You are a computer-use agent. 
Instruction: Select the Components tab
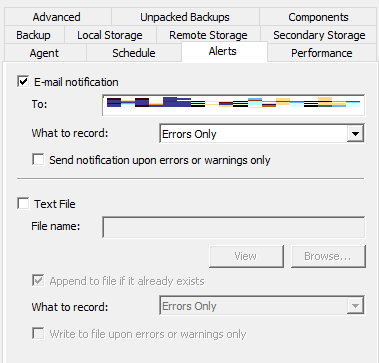pos(318,17)
